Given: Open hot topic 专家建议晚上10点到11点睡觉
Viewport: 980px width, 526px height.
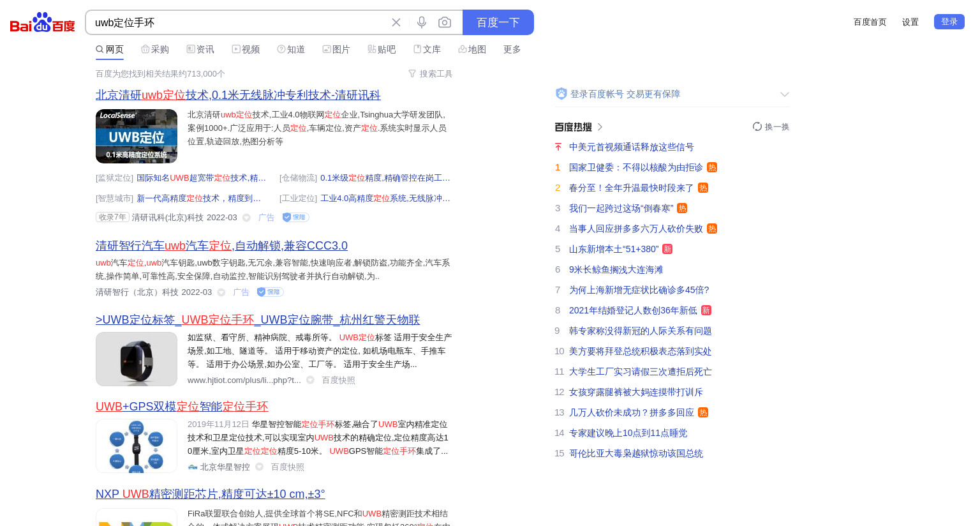Looking at the screenshot, I should click(628, 433).
